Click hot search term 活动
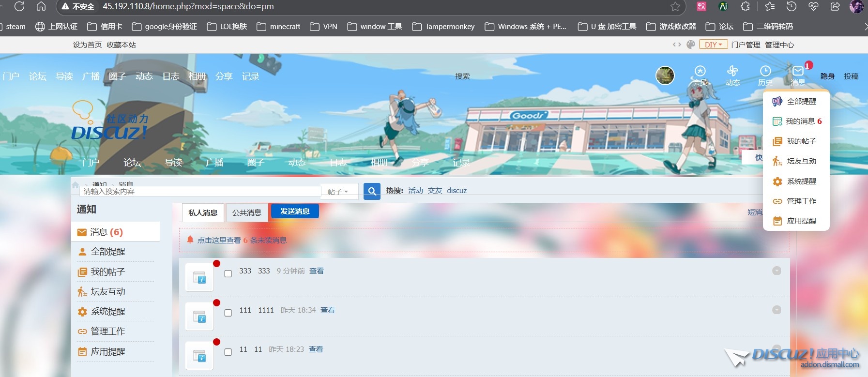Screen dimensions: 868x377 tap(415, 191)
